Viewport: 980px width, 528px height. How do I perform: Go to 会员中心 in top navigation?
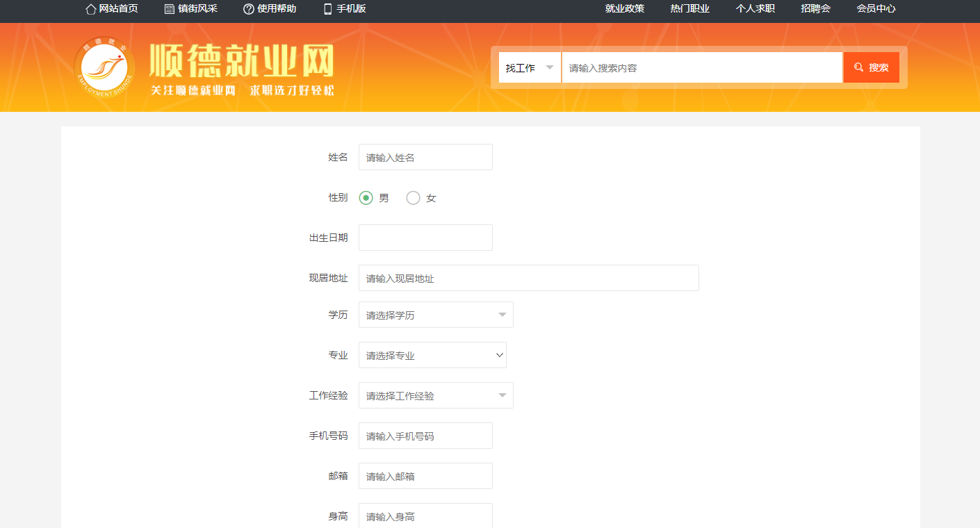876,9
